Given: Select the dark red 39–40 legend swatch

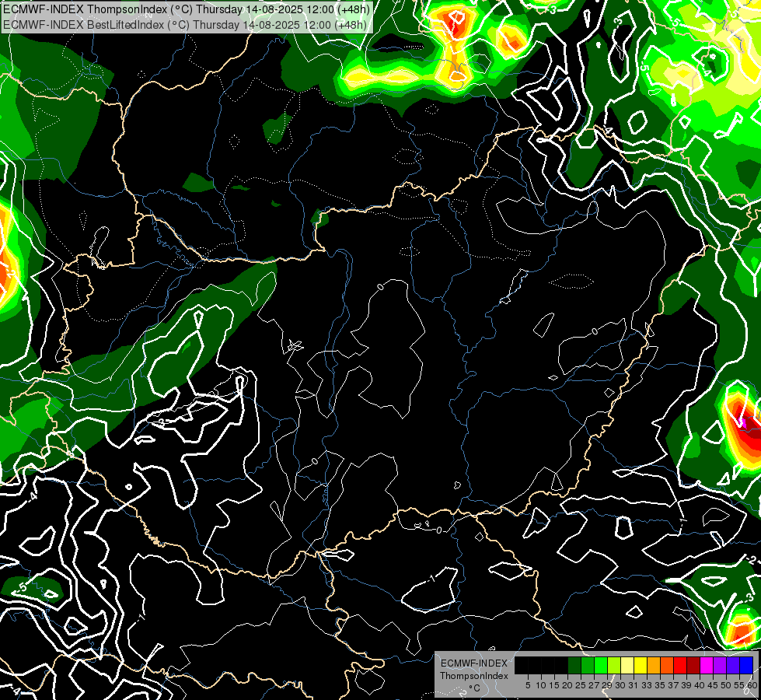Looking at the screenshot, I should [x=693, y=665].
